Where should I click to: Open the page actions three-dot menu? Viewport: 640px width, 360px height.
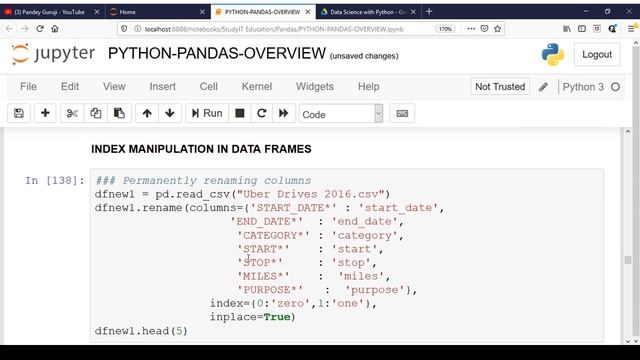pyautogui.click(x=471, y=29)
